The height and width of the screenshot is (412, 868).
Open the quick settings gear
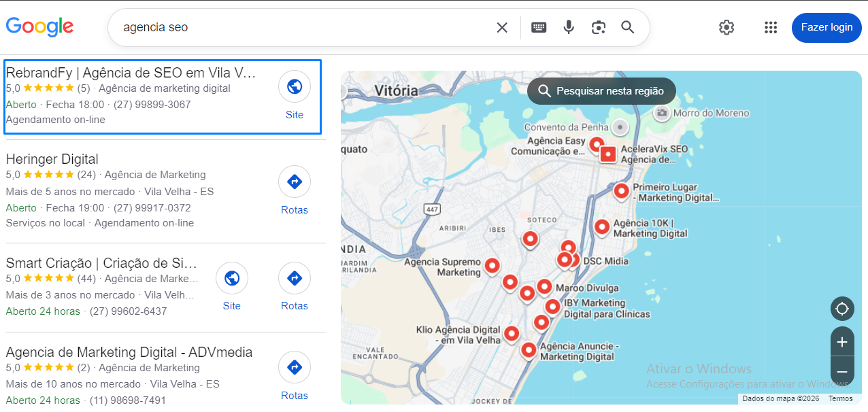point(727,27)
